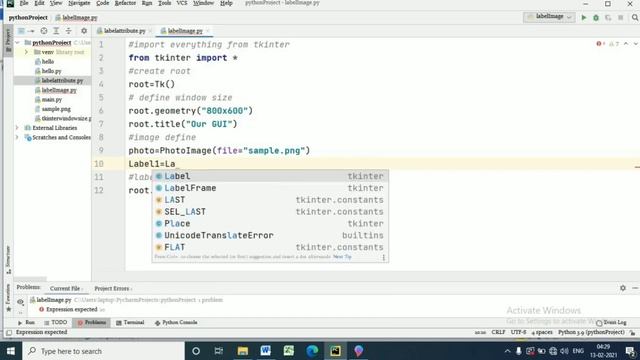The width and height of the screenshot is (640, 360).
Task: Start debugging with the bug icon
Action: point(596,18)
